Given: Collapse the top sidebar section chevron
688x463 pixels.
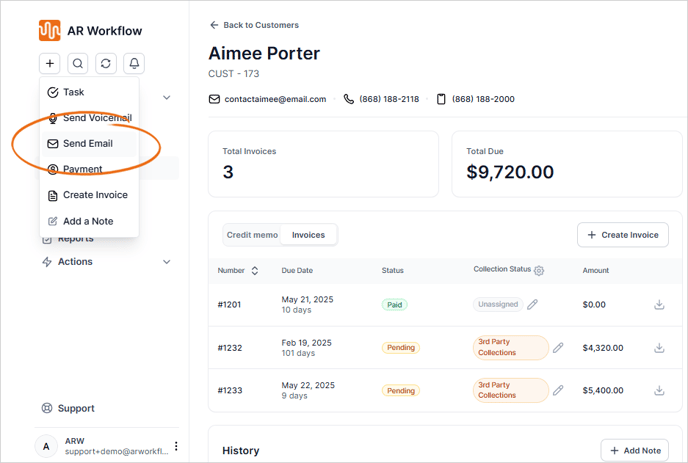Looking at the screenshot, I should click(166, 98).
